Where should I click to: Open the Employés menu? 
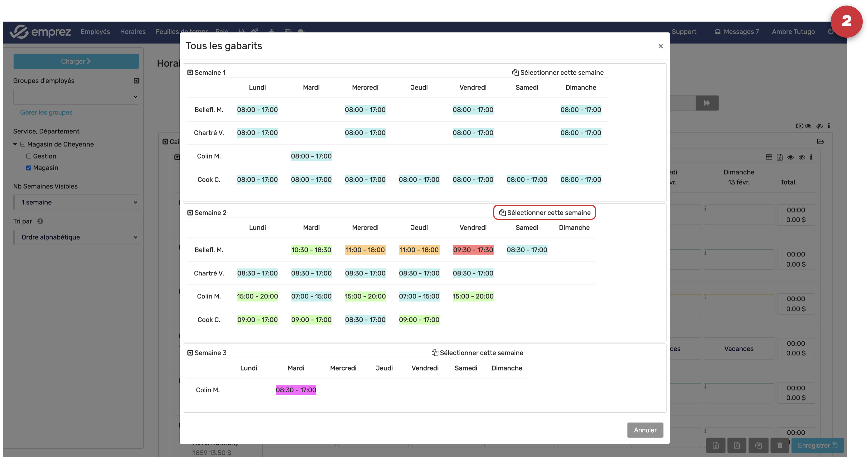tap(95, 32)
